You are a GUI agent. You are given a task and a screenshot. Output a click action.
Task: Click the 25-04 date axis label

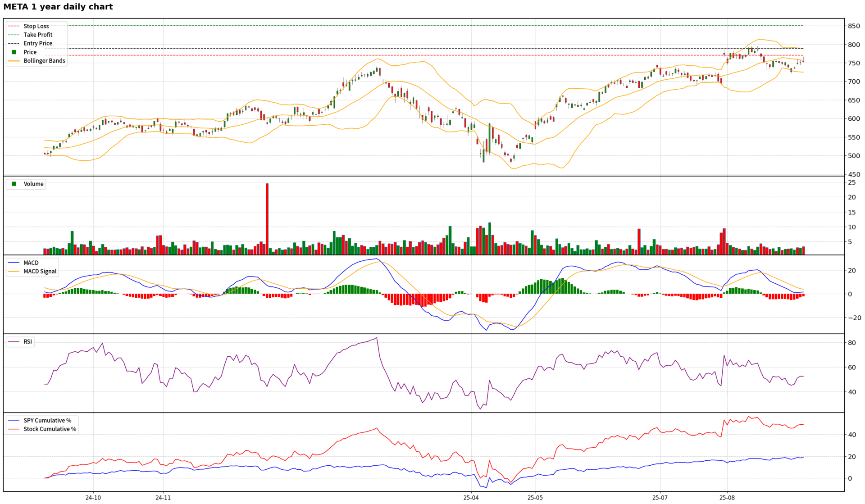tap(471, 498)
